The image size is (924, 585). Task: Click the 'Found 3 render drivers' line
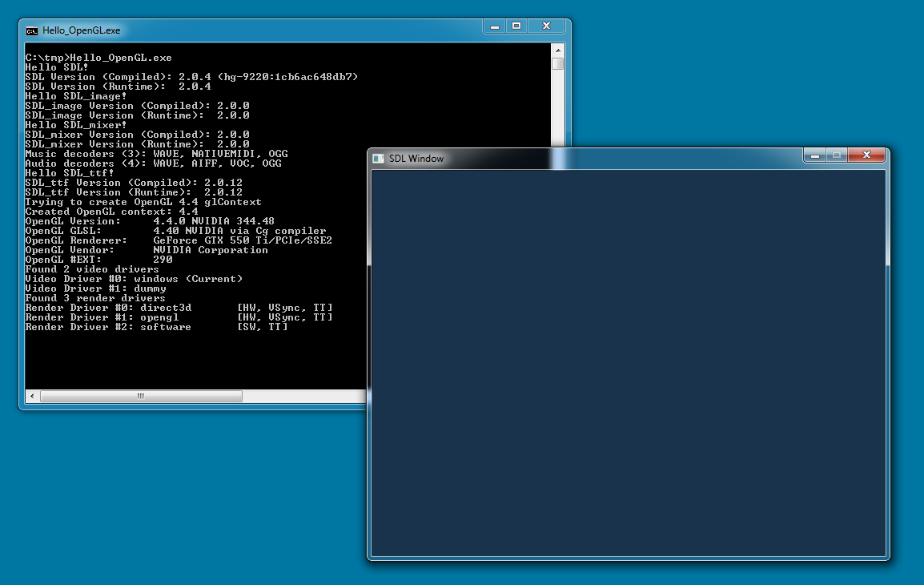95,298
